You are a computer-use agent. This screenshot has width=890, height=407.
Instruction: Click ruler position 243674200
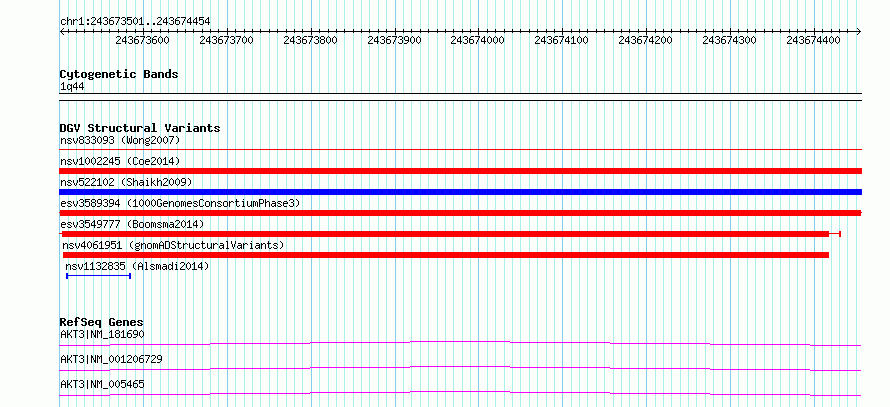[x=646, y=40]
